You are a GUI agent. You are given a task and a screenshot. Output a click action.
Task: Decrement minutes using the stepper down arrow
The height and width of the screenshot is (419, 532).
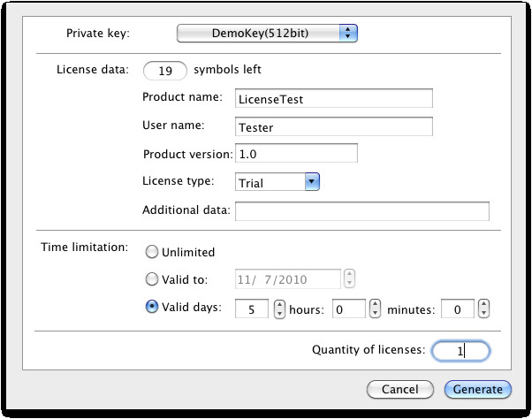tap(483, 314)
